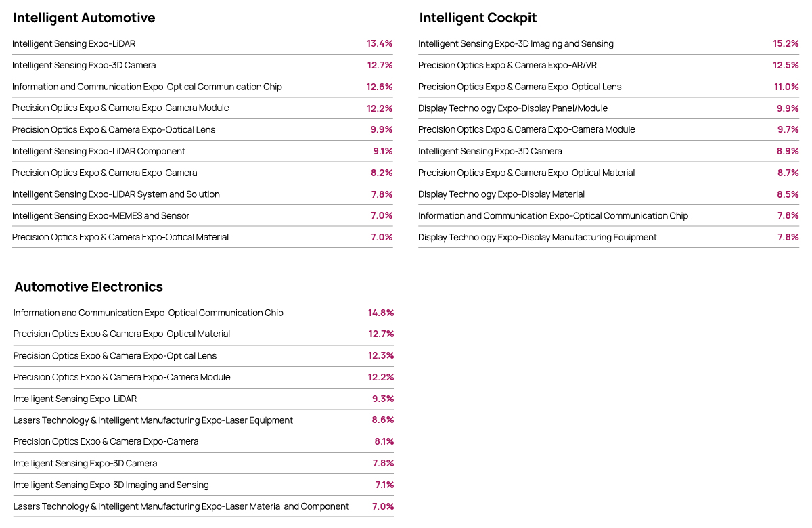Select the Optical Lens row at 11.0%

click(x=608, y=87)
